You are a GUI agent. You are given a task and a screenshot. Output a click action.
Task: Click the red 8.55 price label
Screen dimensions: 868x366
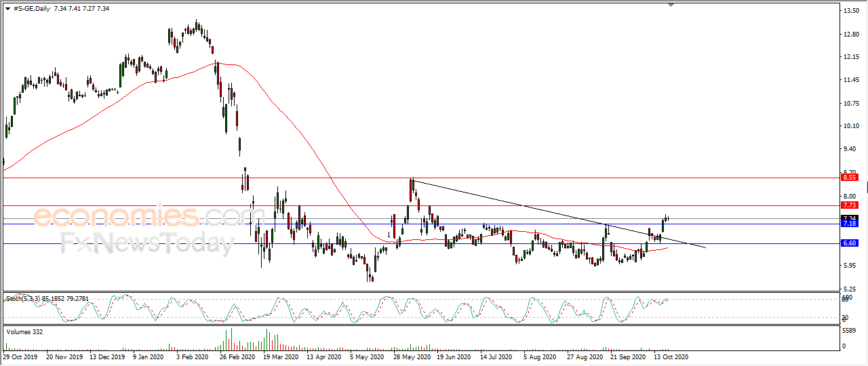pos(850,178)
